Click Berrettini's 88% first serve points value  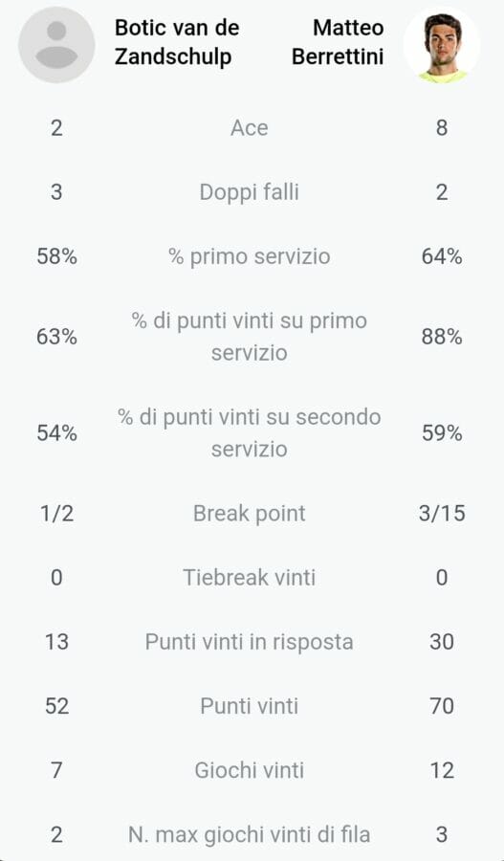coord(442,337)
